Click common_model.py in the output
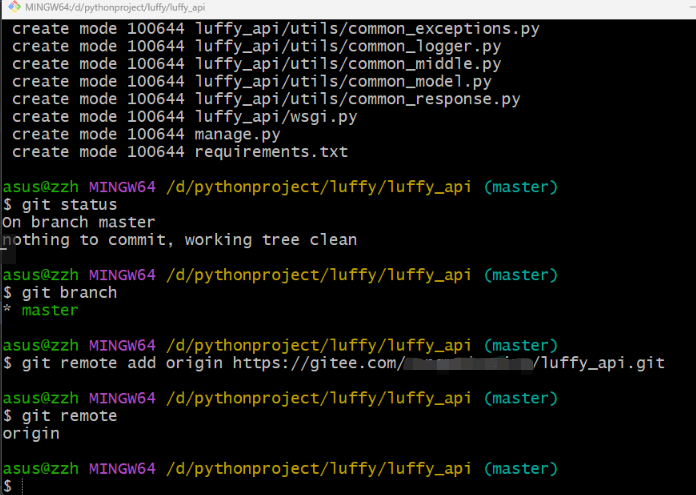This screenshot has width=696, height=495. coord(420,82)
